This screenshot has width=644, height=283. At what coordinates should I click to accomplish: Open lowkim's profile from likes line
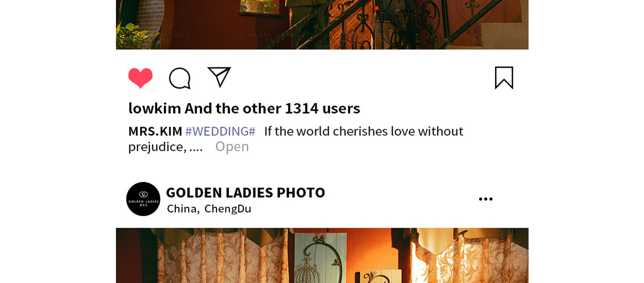point(155,108)
